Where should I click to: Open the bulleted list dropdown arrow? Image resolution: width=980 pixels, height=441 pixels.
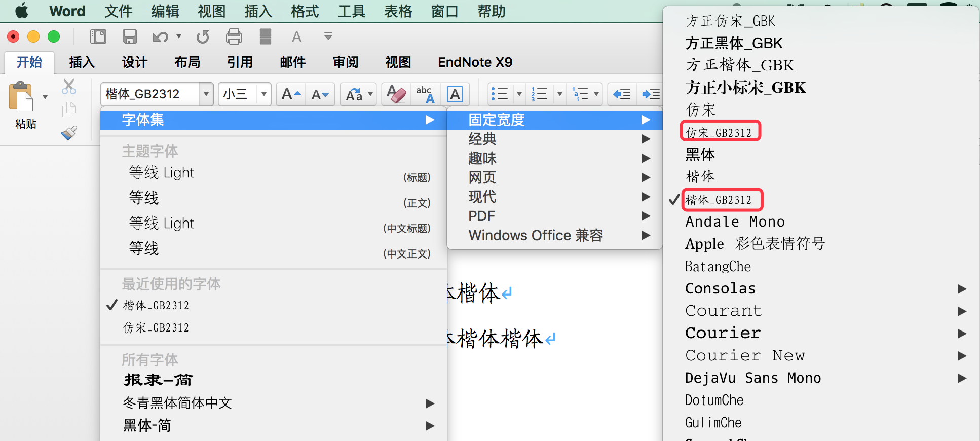coord(519,94)
